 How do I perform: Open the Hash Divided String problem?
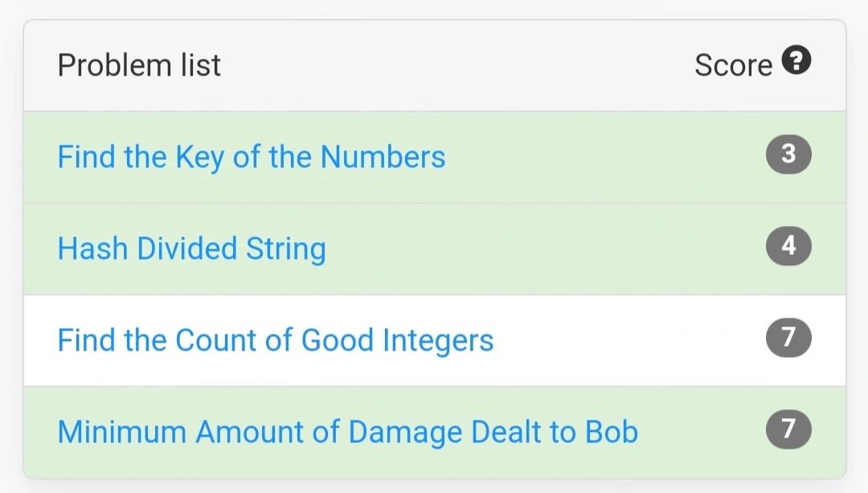(191, 249)
